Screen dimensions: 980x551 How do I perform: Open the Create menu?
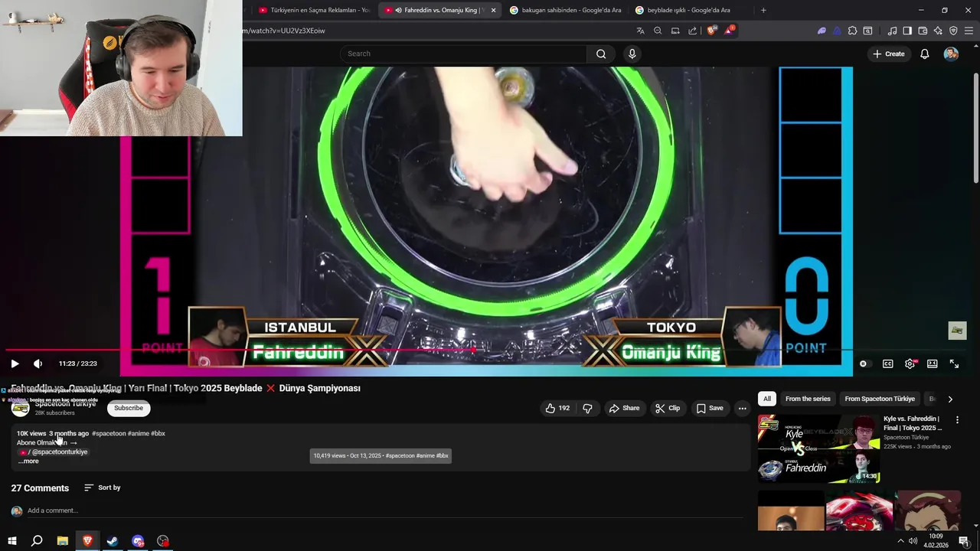[888, 54]
